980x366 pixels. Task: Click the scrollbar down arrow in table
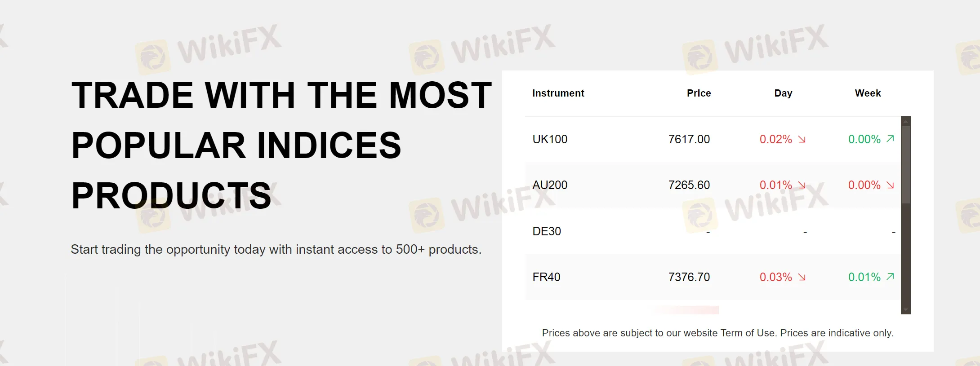tap(906, 310)
